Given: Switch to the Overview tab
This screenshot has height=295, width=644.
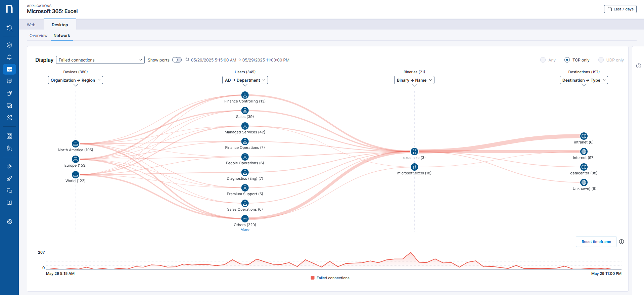Looking at the screenshot, I should 38,36.
